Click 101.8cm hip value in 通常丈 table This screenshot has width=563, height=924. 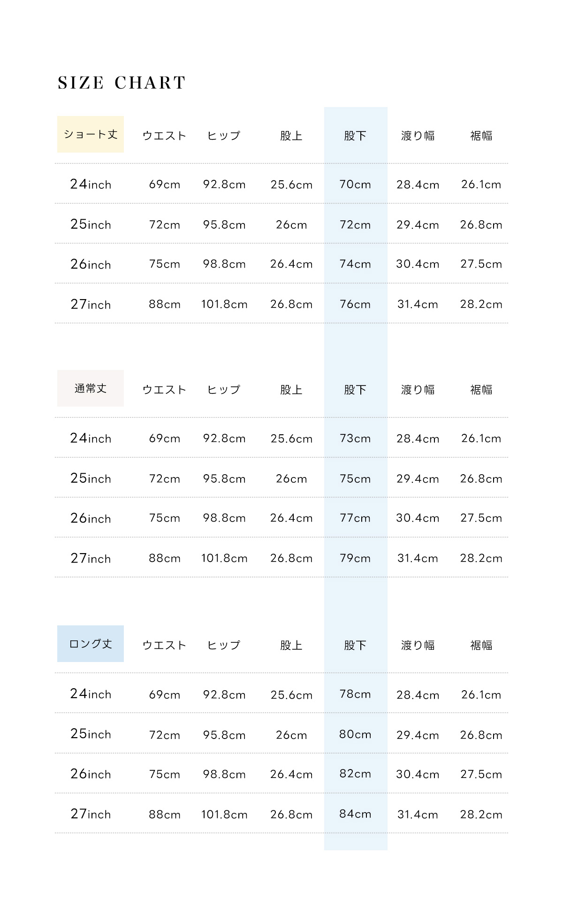[x=224, y=558]
